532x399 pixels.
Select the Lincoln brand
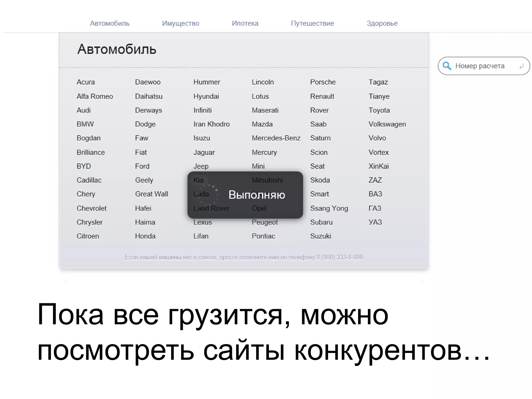point(263,82)
